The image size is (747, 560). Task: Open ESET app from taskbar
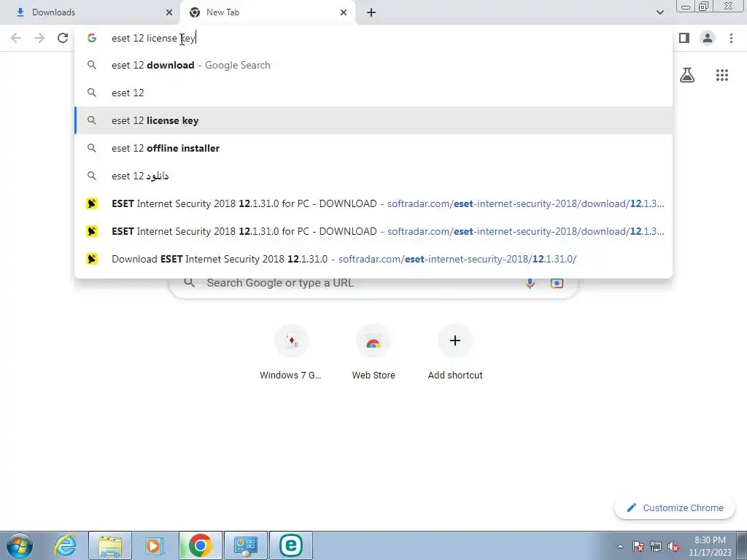coord(290,545)
